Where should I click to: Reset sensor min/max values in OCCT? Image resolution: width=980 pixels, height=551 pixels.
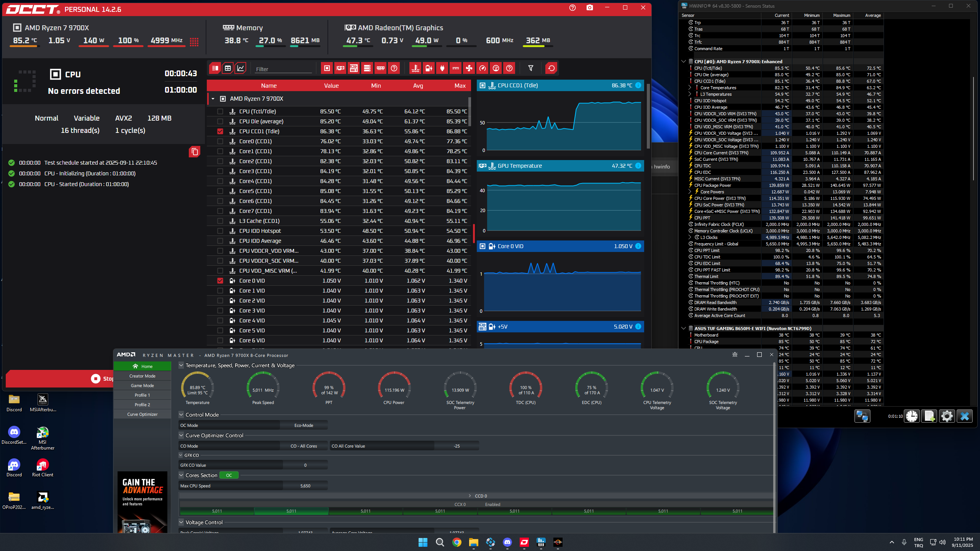551,68
